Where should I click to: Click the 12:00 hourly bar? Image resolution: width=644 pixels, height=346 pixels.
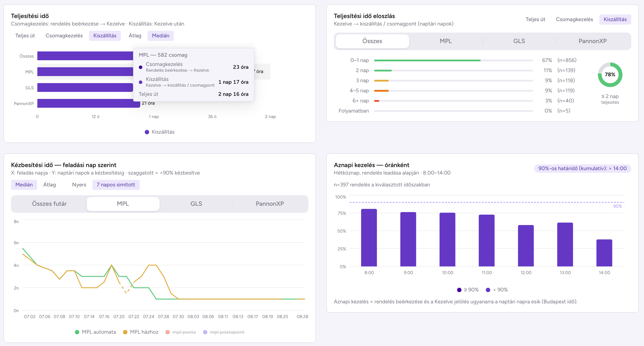point(526,246)
